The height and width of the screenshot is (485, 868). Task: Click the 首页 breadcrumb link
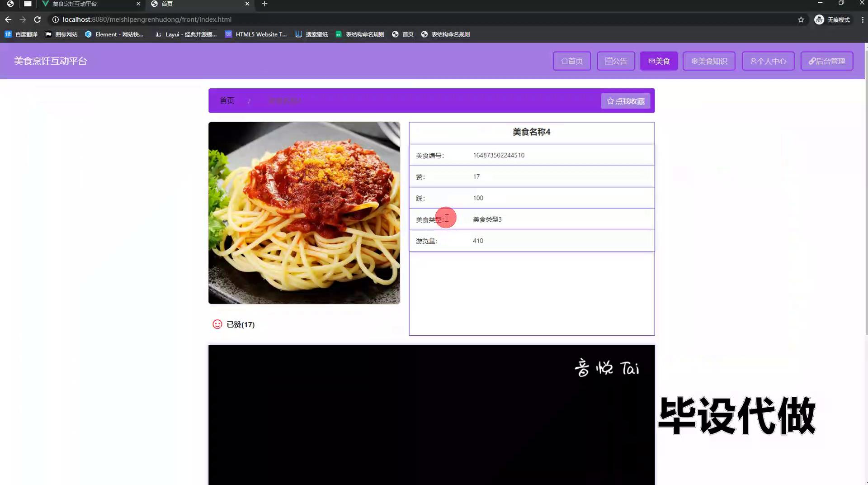click(x=227, y=100)
